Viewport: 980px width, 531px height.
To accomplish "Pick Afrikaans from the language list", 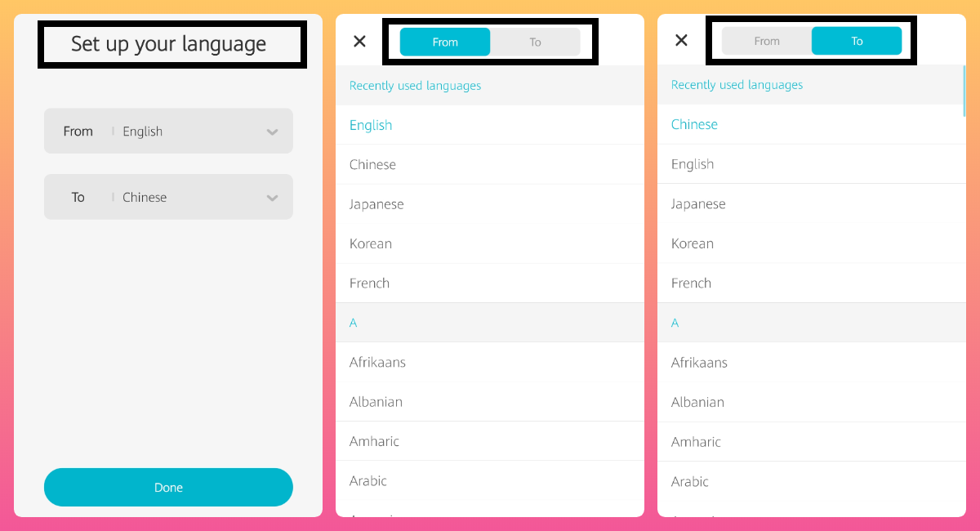I will (x=377, y=362).
